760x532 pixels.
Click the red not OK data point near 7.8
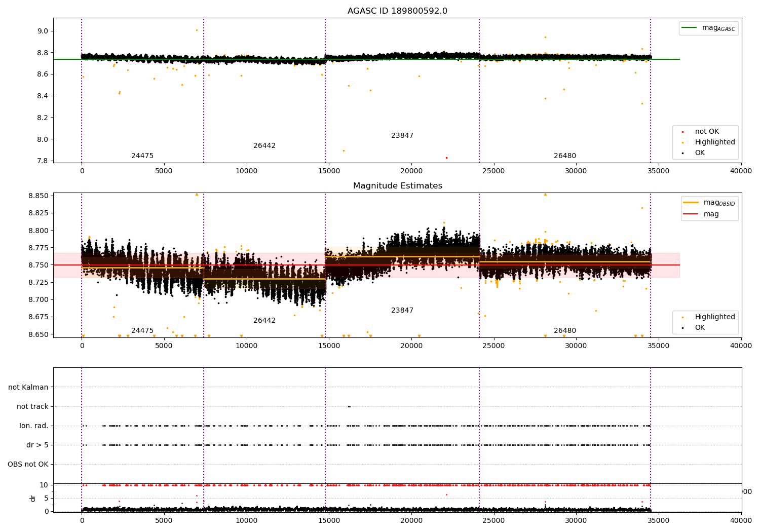click(446, 158)
